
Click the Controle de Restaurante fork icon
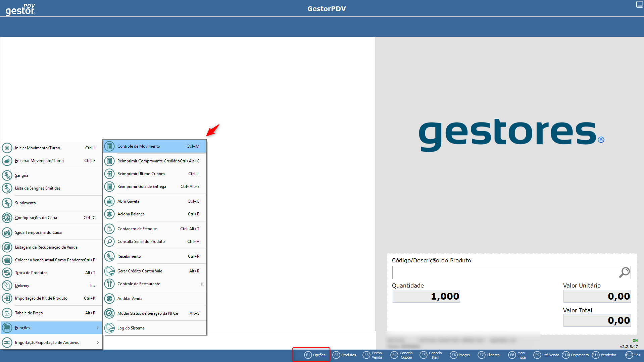point(109,284)
